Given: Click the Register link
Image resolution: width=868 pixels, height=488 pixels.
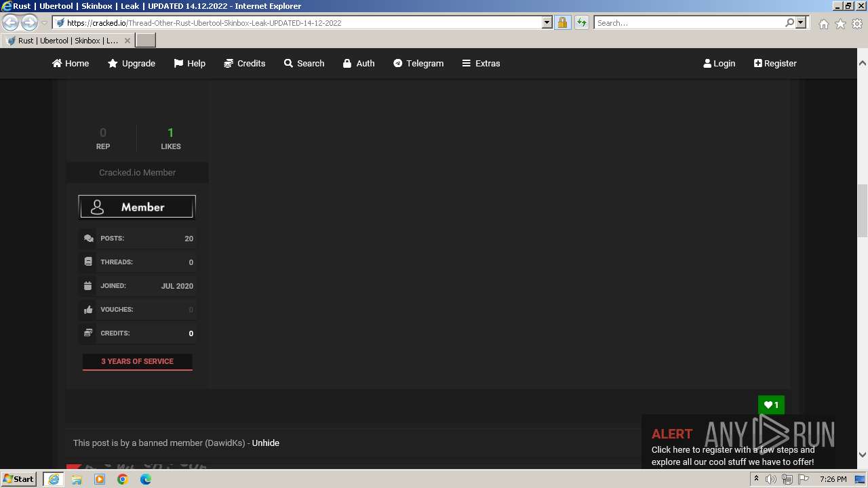Looking at the screenshot, I should click(775, 63).
